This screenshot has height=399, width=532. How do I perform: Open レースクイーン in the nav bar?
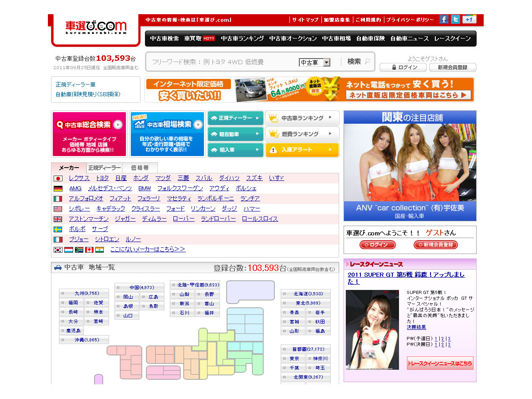point(453,39)
